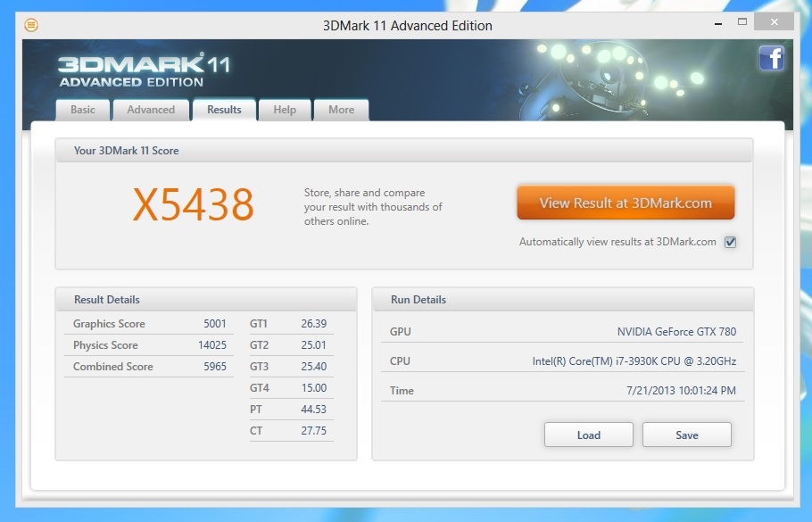Viewport: 812px width, 522px height.
Task: Click CT value 27.75
Action: [x=314, y=430]
